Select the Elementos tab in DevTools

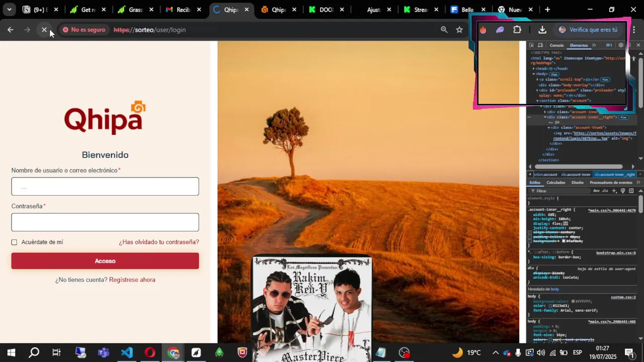point(579,45)
